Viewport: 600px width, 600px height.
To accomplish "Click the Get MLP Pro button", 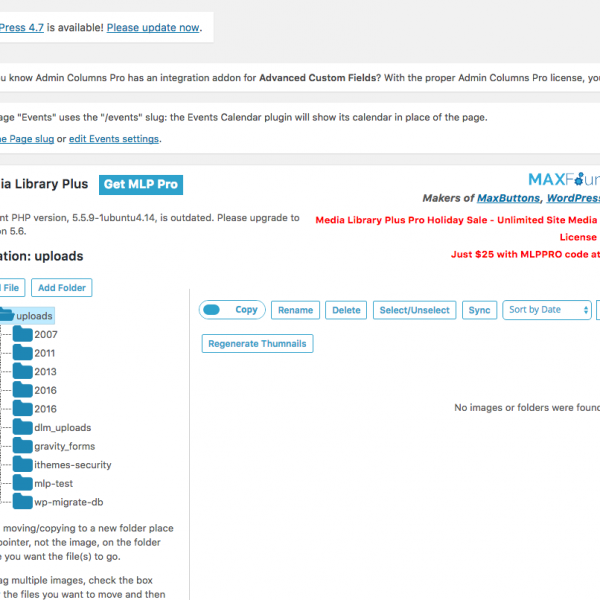I will 141,184.
